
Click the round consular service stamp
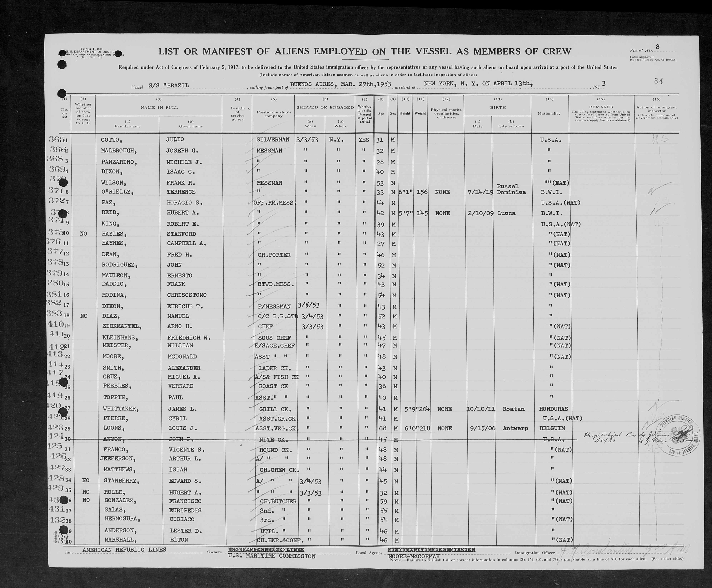679,435
